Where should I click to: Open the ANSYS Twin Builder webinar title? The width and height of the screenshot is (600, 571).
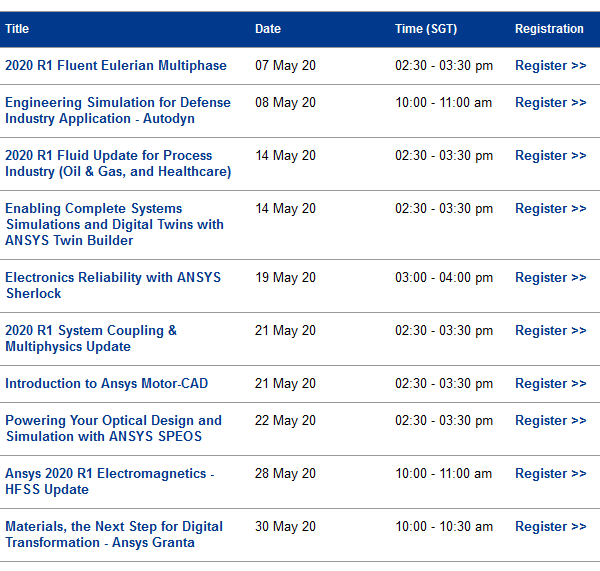(x=114, y=224)
